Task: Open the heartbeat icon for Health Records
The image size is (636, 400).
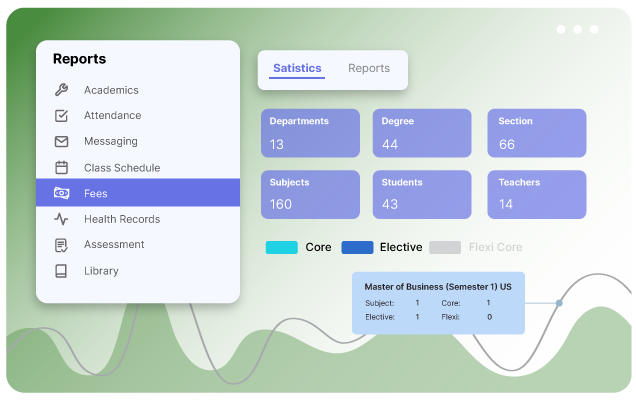Action: pos(62,219)
